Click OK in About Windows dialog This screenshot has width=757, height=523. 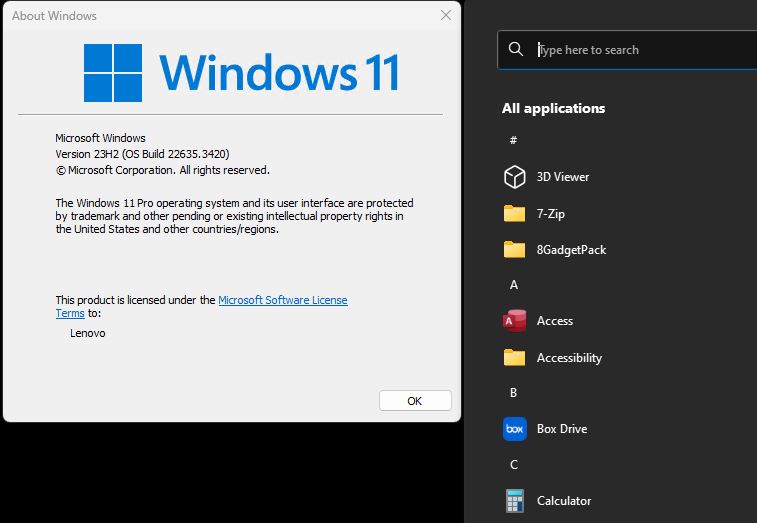click(415, 401)
